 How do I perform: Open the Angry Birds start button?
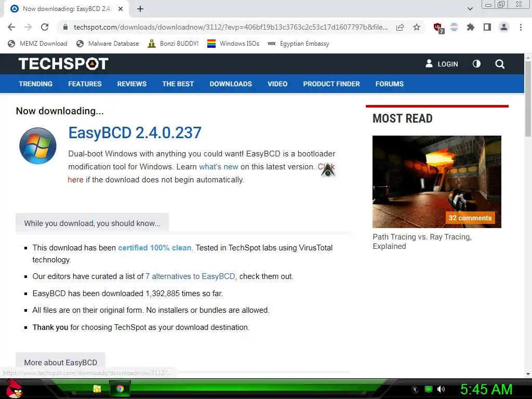14,389
